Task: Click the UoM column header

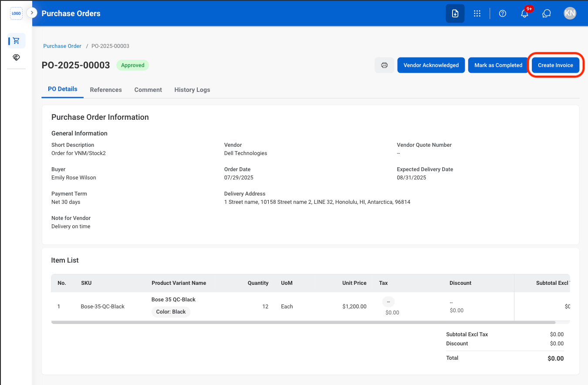Action: pyautogui.click(x=287, y=283)
